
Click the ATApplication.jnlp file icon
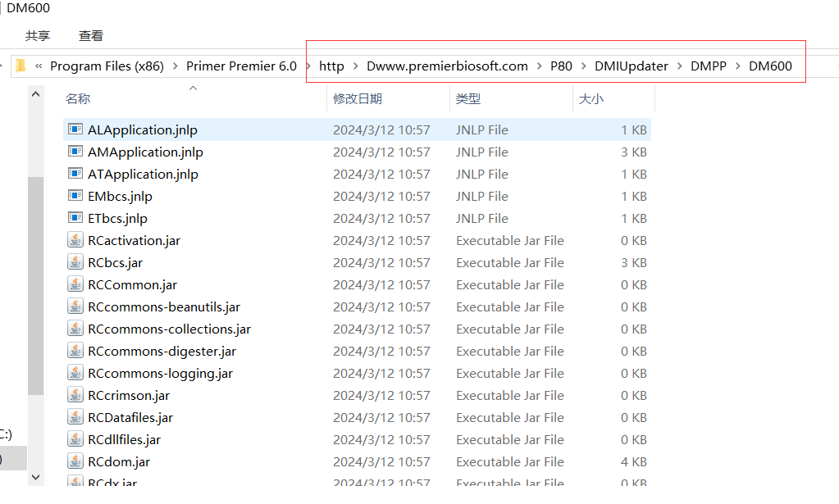[x=75, y=174]
